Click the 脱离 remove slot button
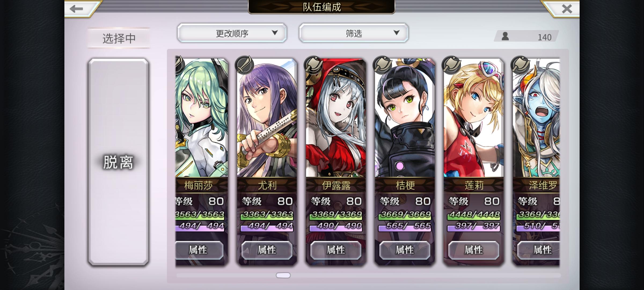644x290 pixels. [118, 162]
